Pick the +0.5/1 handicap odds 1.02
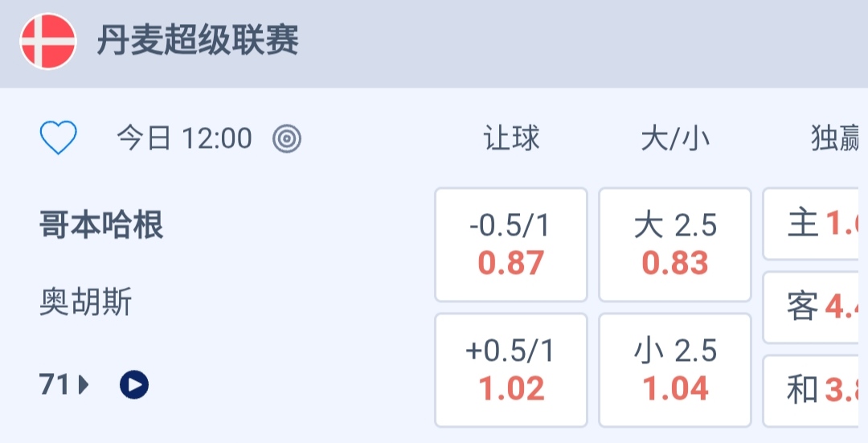This screenshot has width=868, height=443. click(511, 370)
